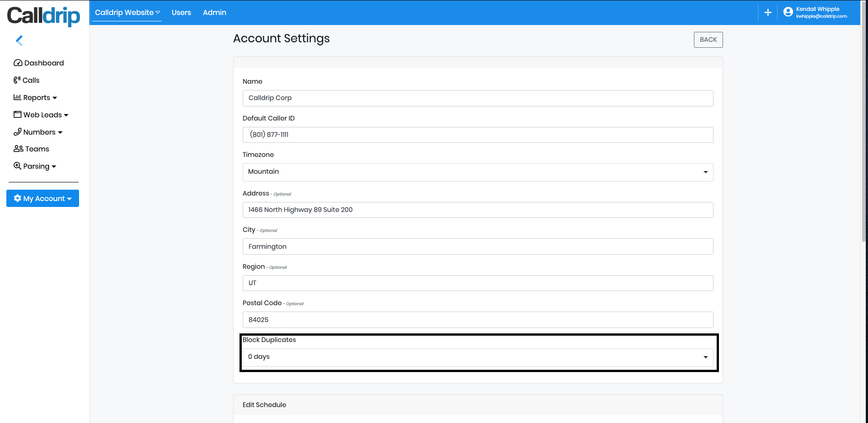868x423 pixels.
Task: Click the Edit Schedule section header
Action: [478, 405]
